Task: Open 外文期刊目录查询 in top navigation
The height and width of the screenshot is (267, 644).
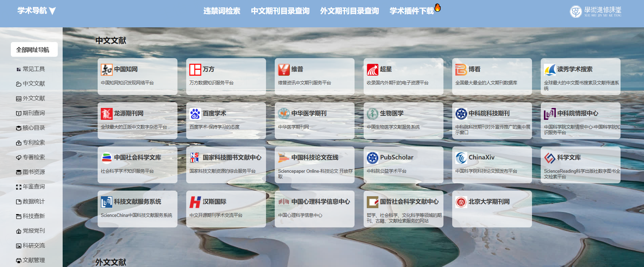Action: point(349,11)
